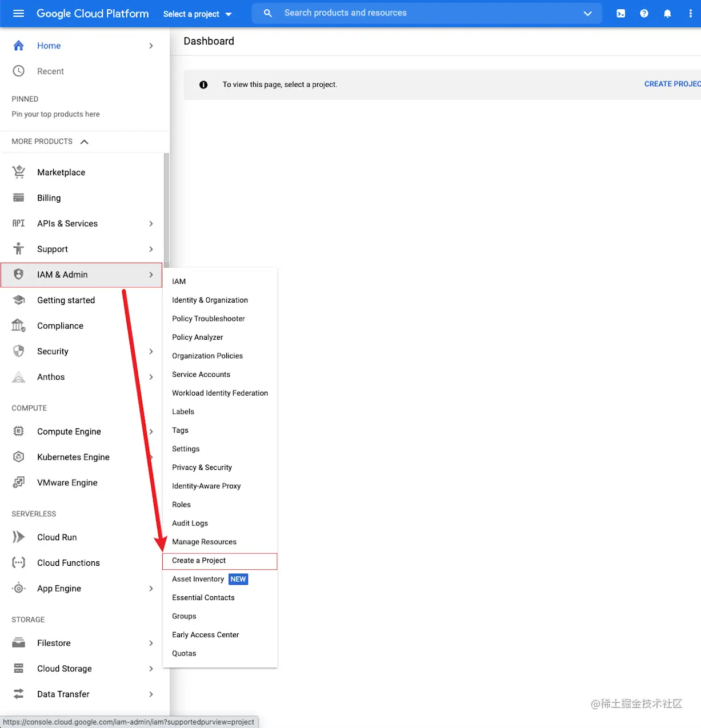
Task: Expand the Support submenu chevron
Action: point(151,249)
